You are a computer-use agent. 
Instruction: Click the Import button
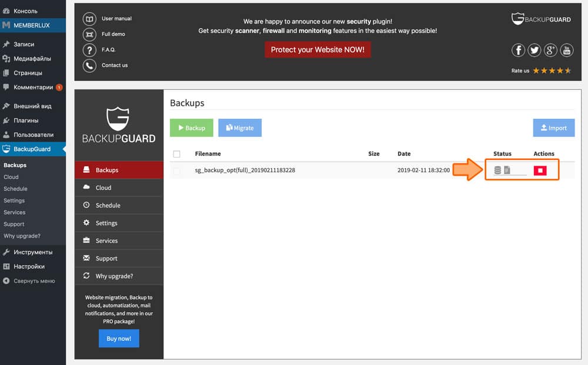pos(553,128)
